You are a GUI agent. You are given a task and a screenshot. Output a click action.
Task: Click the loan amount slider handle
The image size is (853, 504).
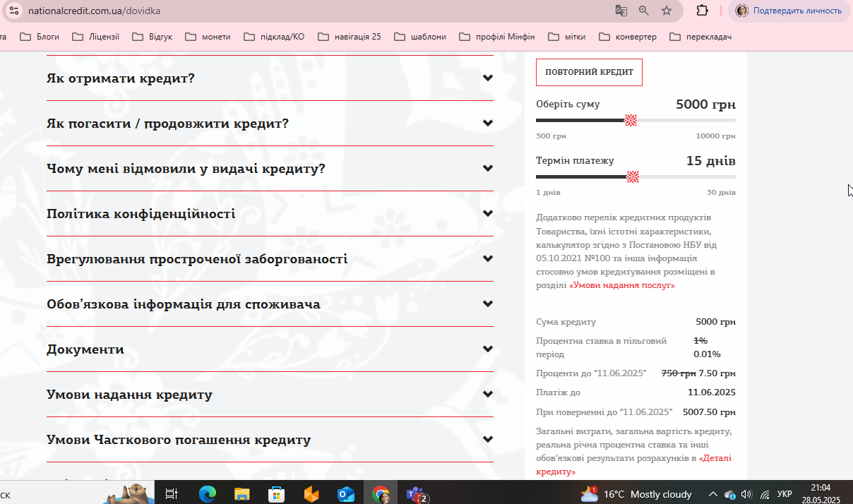tap(631, 120)
